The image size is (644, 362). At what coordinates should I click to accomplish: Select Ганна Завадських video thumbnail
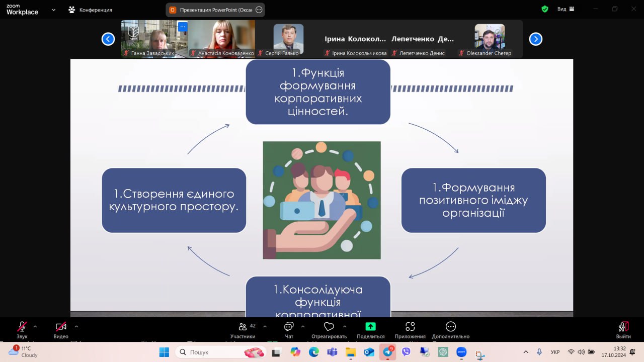pyautogui.click(x=154, y=39)
